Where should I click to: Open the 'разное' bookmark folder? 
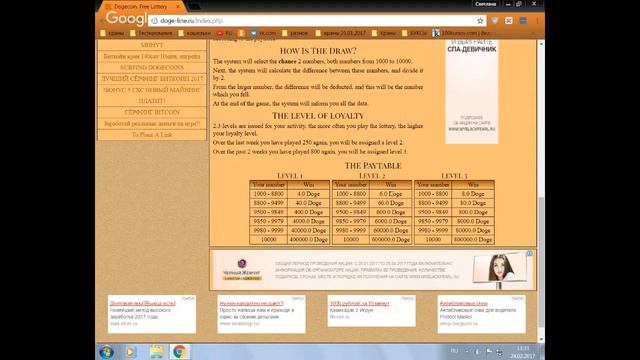[295, 33]
